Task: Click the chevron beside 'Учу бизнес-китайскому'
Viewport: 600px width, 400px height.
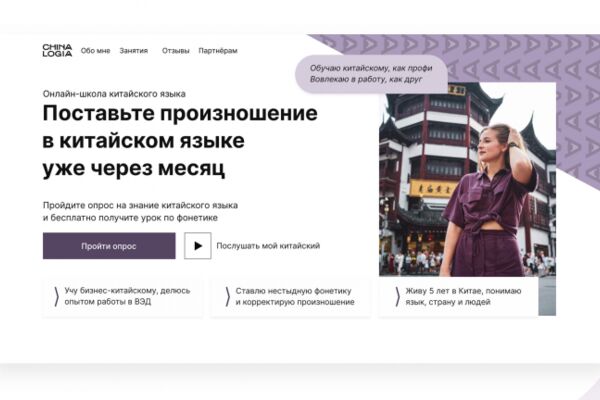Action: point(56,297)
